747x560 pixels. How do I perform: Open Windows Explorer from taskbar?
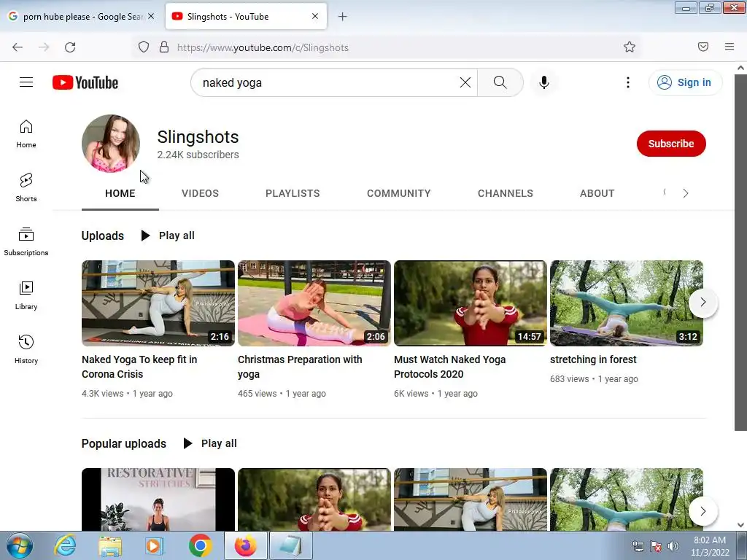click(110, 545)
